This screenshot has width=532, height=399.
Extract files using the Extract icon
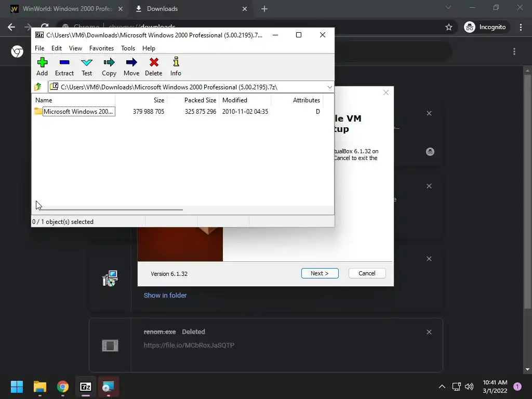coord(64,66)
